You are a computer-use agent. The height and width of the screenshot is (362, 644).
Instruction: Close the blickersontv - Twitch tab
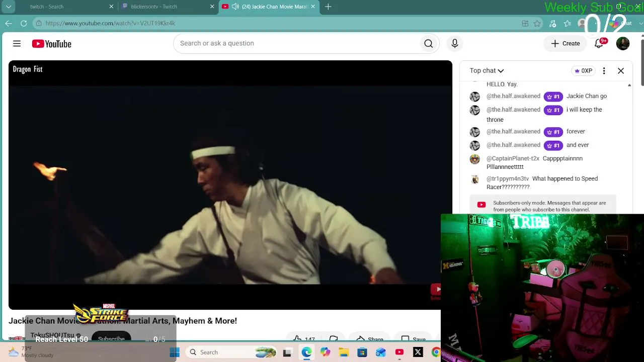[x=212, y=7]
